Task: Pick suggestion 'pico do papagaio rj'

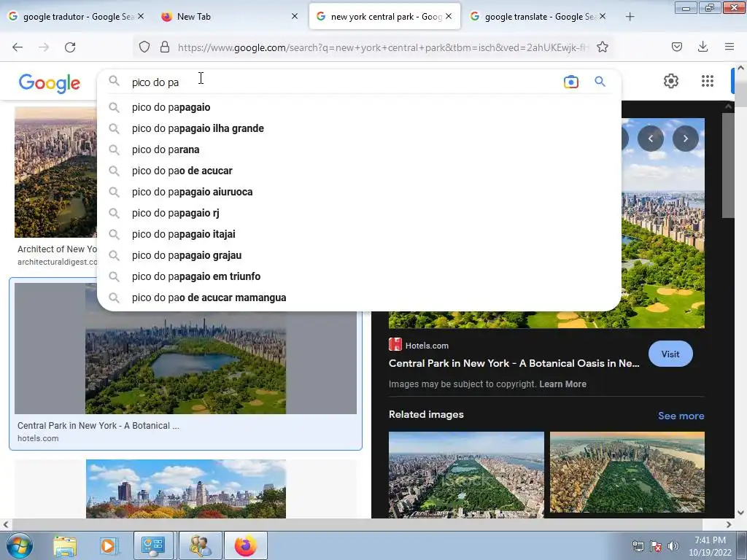Action: click(359, 213)
